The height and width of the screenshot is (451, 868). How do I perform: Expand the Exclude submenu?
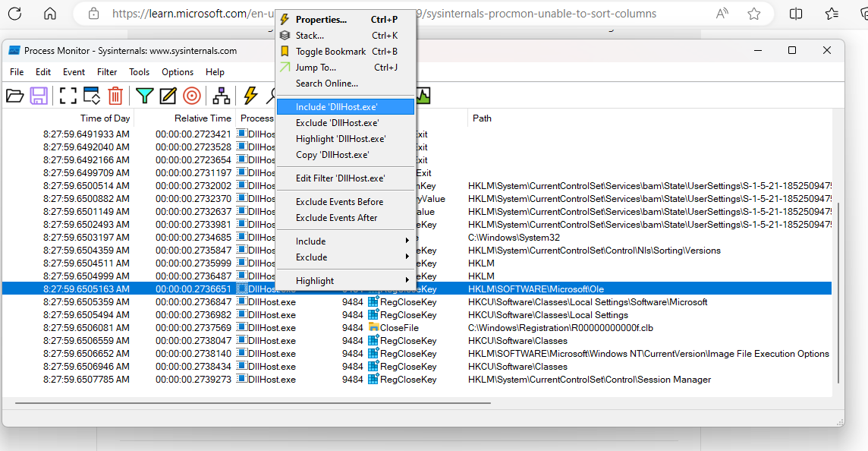[345, 257]
